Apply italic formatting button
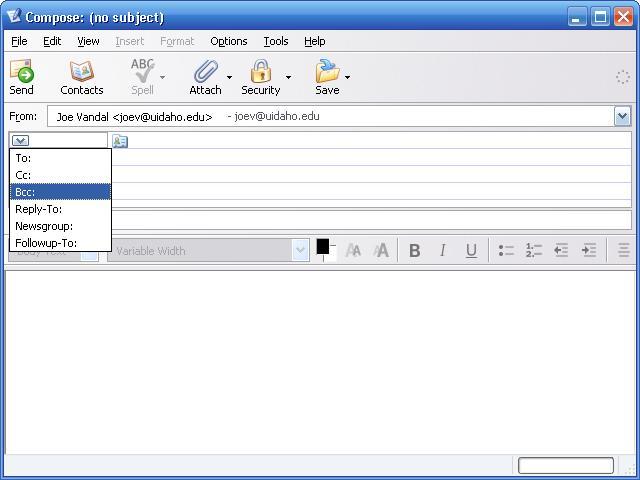 (443, 250)
